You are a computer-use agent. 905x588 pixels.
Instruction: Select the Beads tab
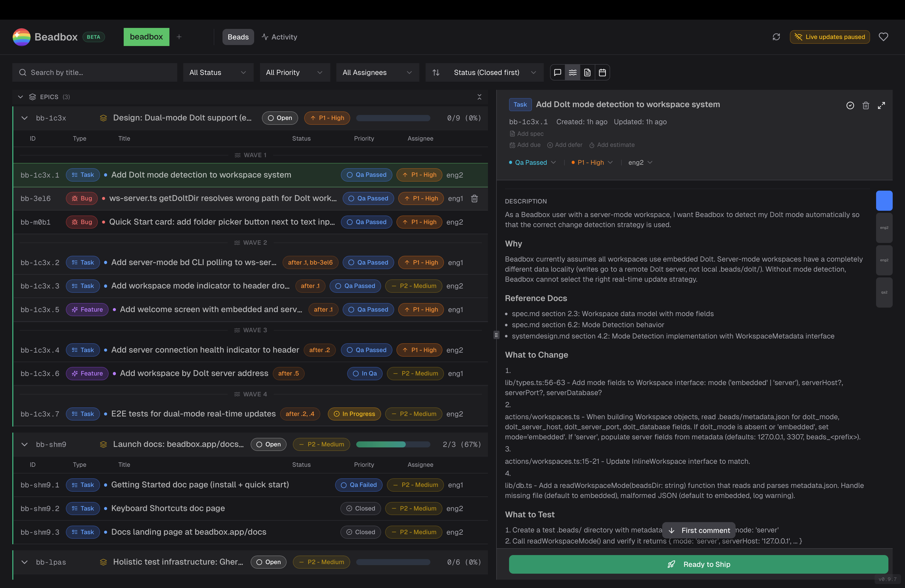coord(238,37)
